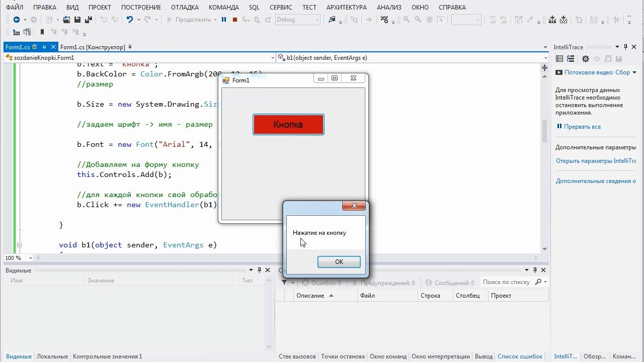Open the IntelliTrace window position dropdown
Image resolution: width=644 pixels, height=362 pixels.
pos(618,47)
